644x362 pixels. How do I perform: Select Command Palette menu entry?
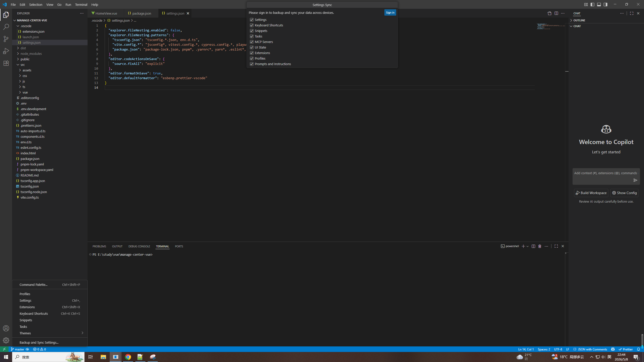(50, 285)
